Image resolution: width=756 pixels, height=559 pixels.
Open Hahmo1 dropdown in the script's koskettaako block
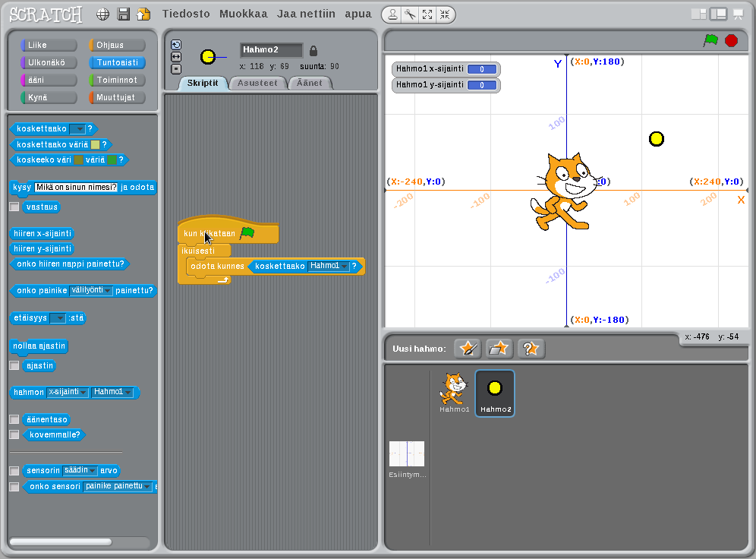click(x=329, y=266)
